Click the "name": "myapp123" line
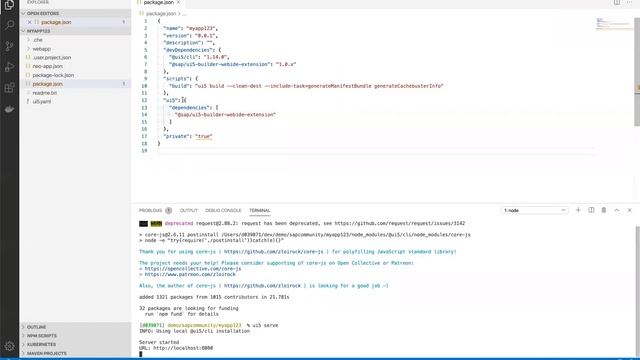The width and height of the screenshot is (640, 360). coord(190,28)
